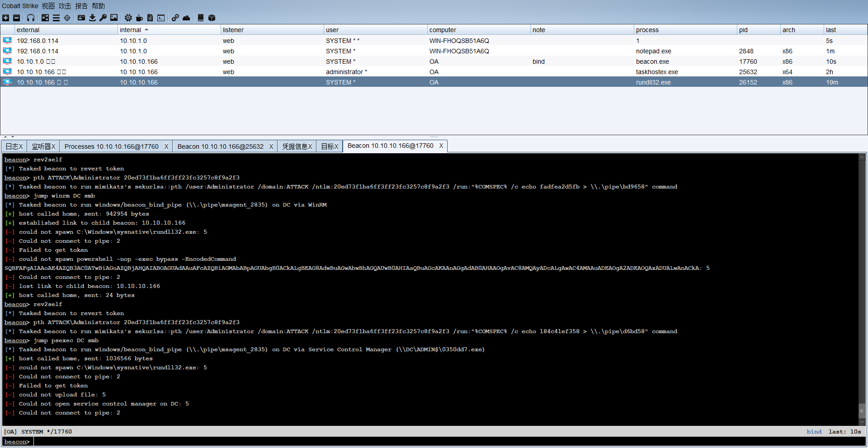Image resolution: width=868 pixels, height=448 pixels.
Task: Sort sessions by the listener column
Action: [x=272, y=30]
